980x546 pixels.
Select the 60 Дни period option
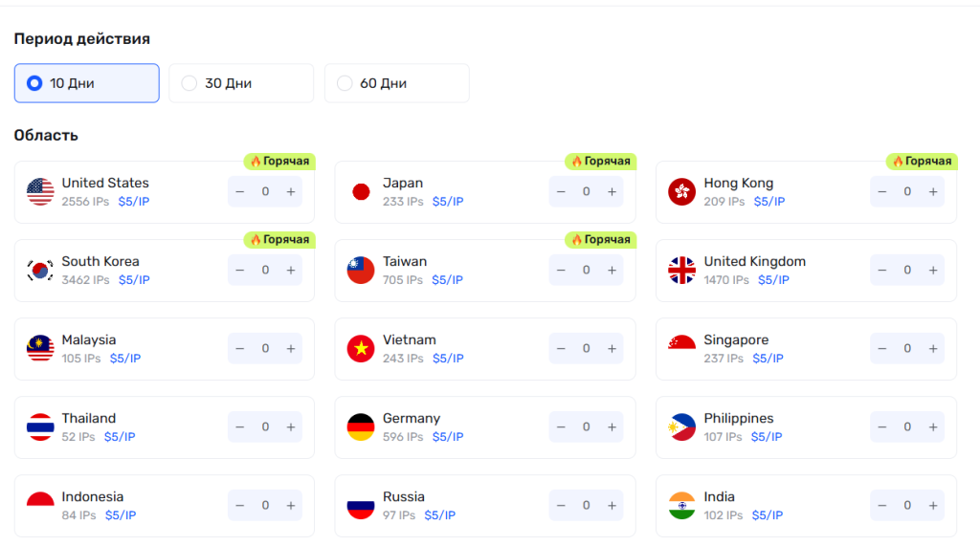[396, 83]
